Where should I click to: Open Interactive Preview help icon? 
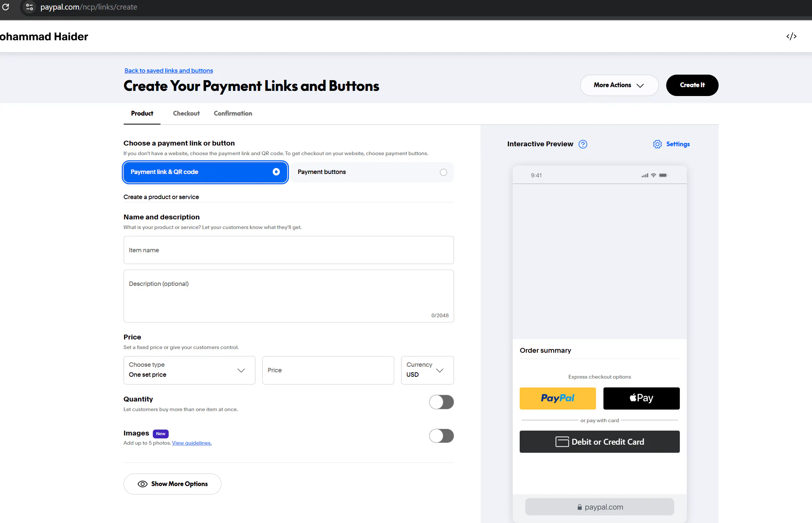point(583,144)
